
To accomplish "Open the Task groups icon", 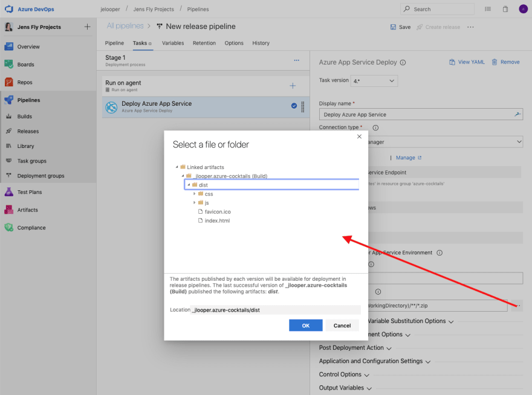I will (9, 161).
